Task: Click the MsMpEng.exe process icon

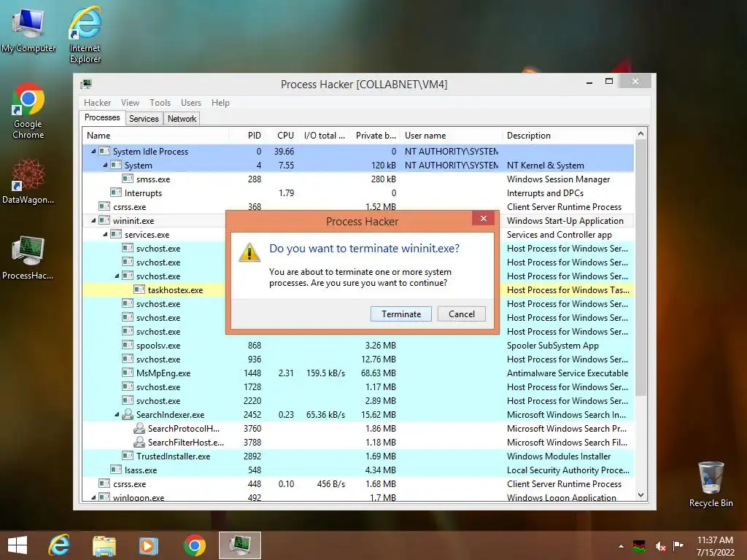Action: (127, 373)
